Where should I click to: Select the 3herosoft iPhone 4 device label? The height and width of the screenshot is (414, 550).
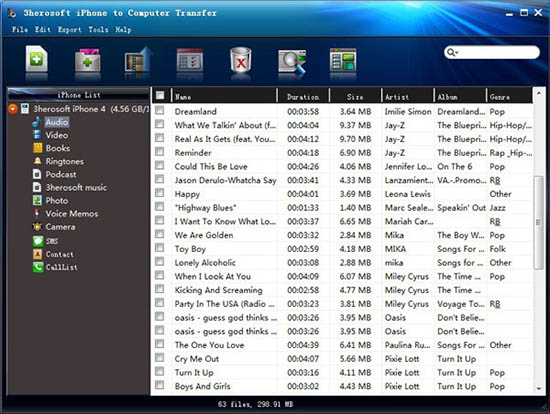pos(92,109)
